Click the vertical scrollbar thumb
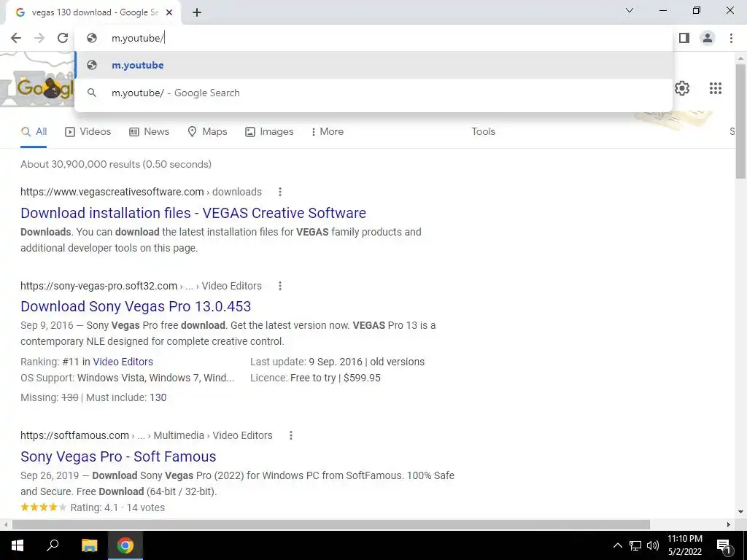 tap(740, 121)
